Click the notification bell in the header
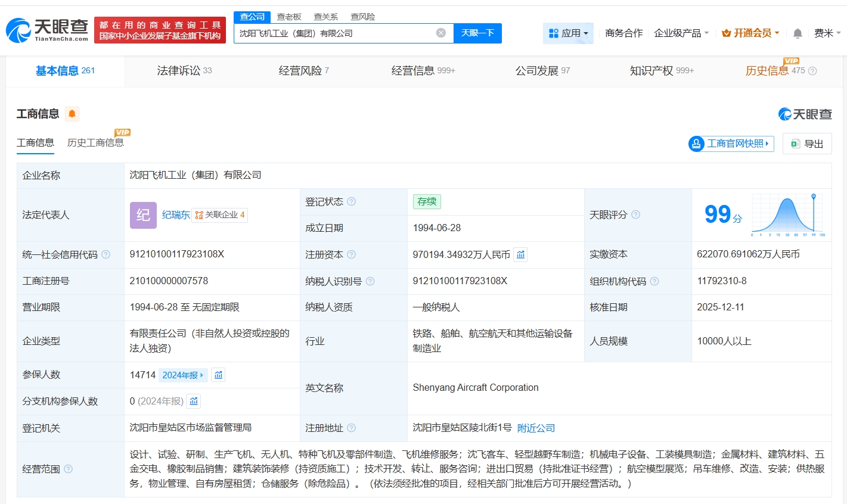Viewport: 847px width, 504px height. (x=798, y=33)
